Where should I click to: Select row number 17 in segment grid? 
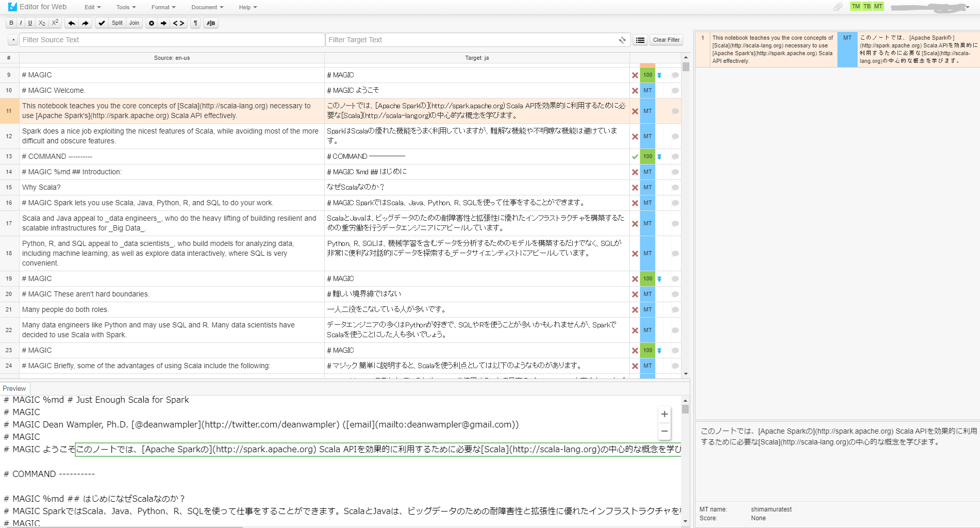coord(9,224)
